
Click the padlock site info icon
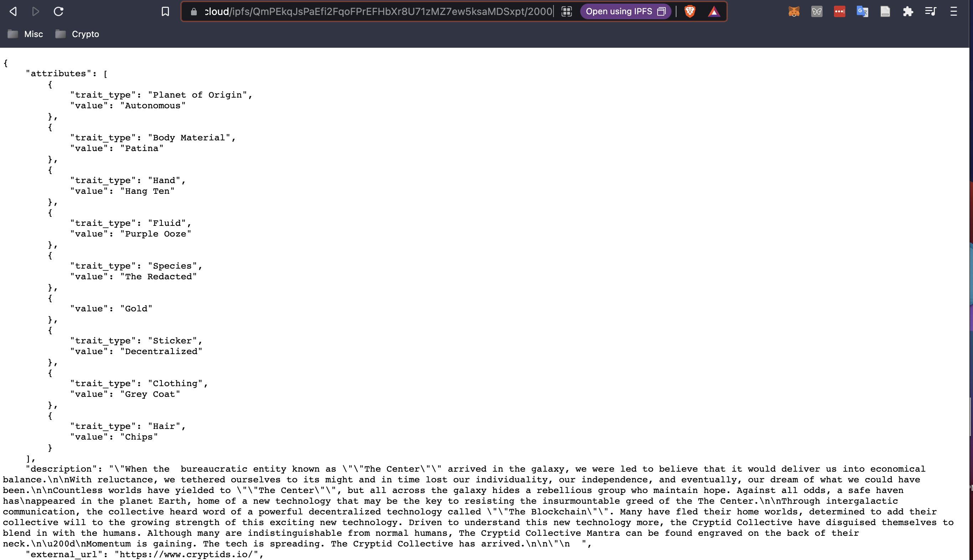[x=194, y=12]
